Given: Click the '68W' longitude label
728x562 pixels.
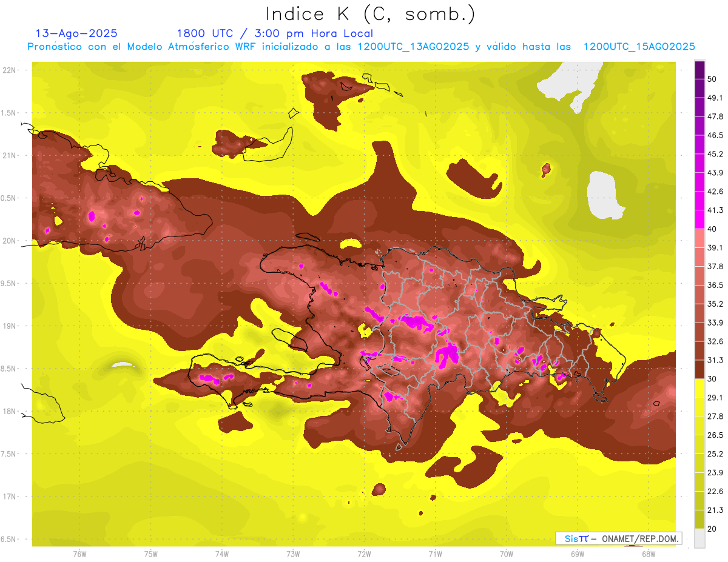Looking at the screenshot, I should 648,554.
